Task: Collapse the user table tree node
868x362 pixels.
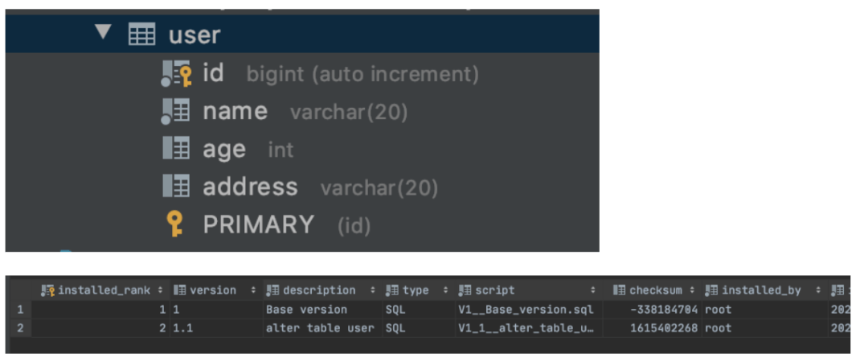Action: tap(102, 33)
